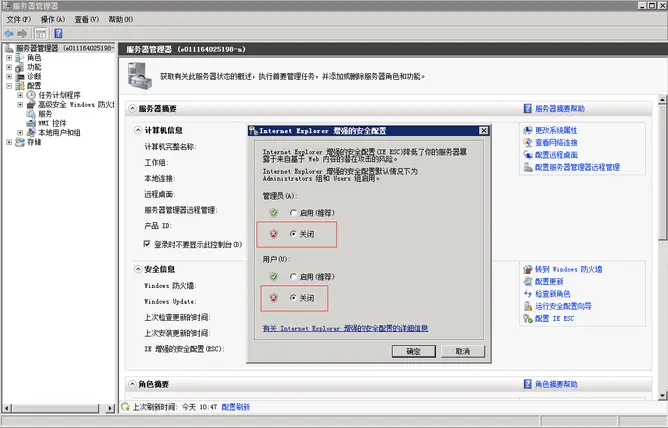Open the 帮助(H) menu
This screenshot has height=428, width=668.
tap(121, 20)
